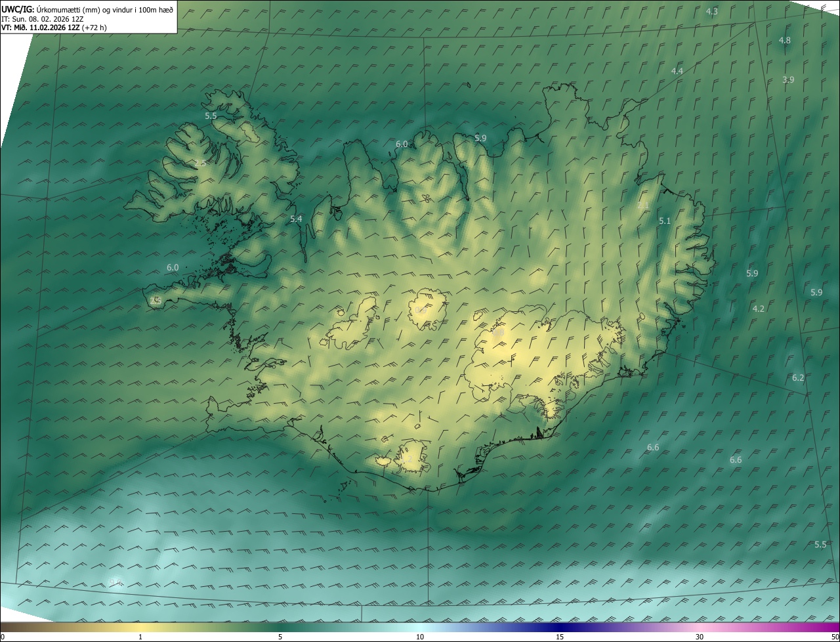This screenshot has height=642, width=840.
Task: Click the 6.2 value label
Action: (x=798, y=378)
